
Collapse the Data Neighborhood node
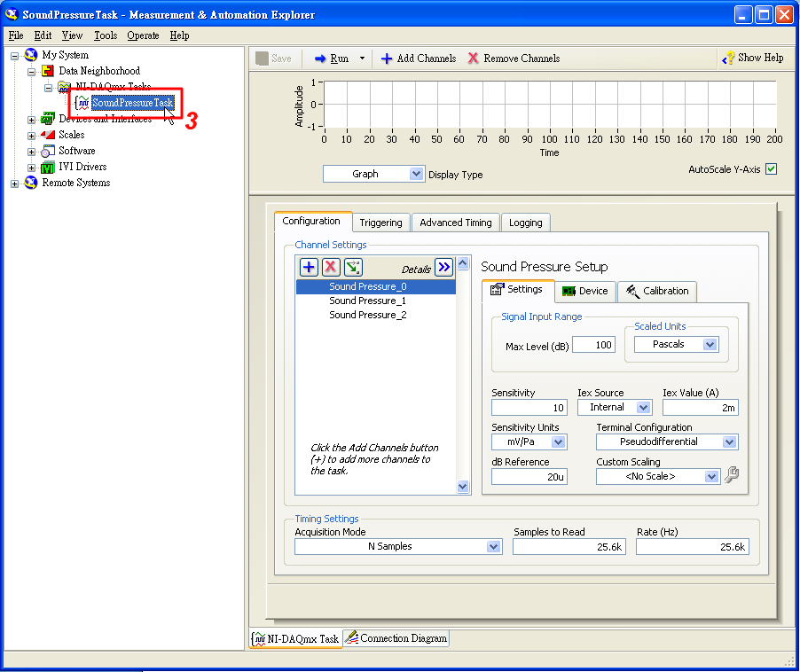32,72
